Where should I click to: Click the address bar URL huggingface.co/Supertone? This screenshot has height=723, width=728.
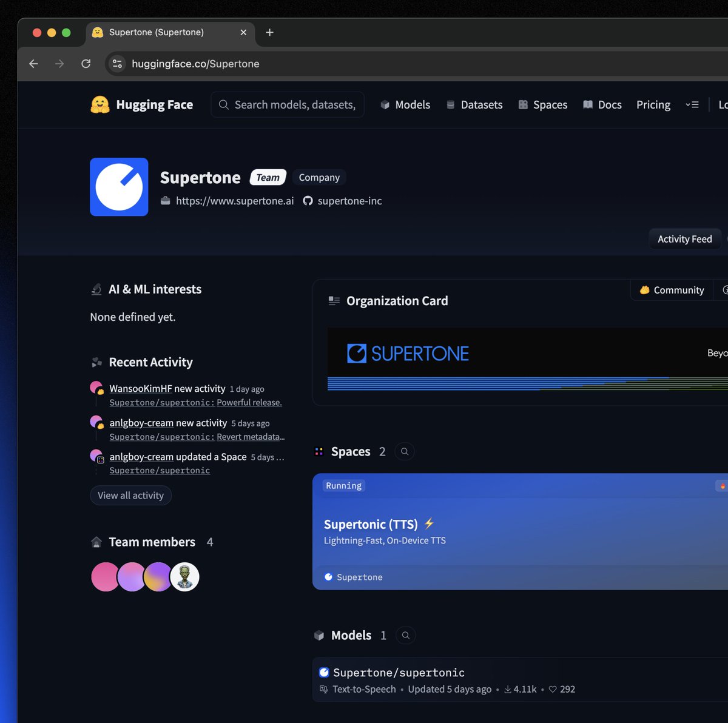195,64
